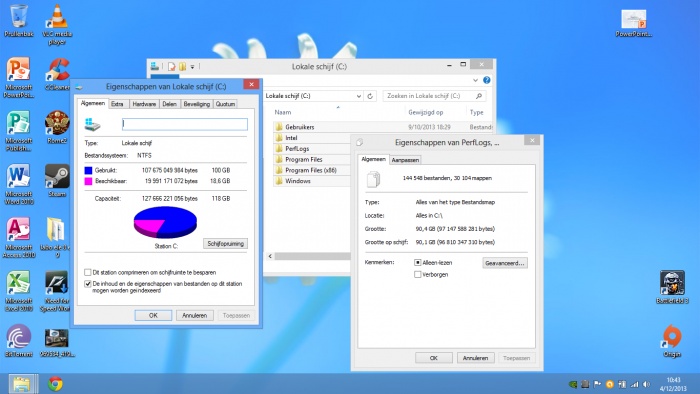Click the blue Gebruikt color swatch

pyautogui.click(x=88, y=170)
